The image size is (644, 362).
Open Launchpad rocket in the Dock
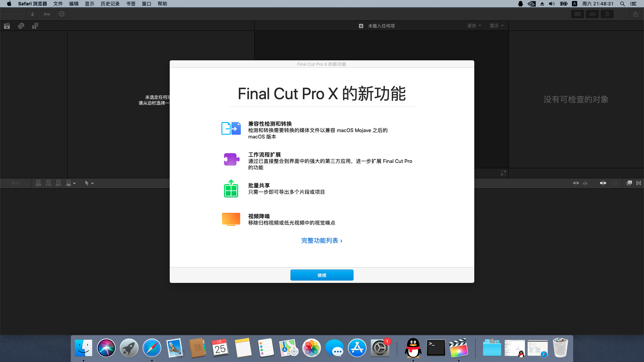click(129, 348)
